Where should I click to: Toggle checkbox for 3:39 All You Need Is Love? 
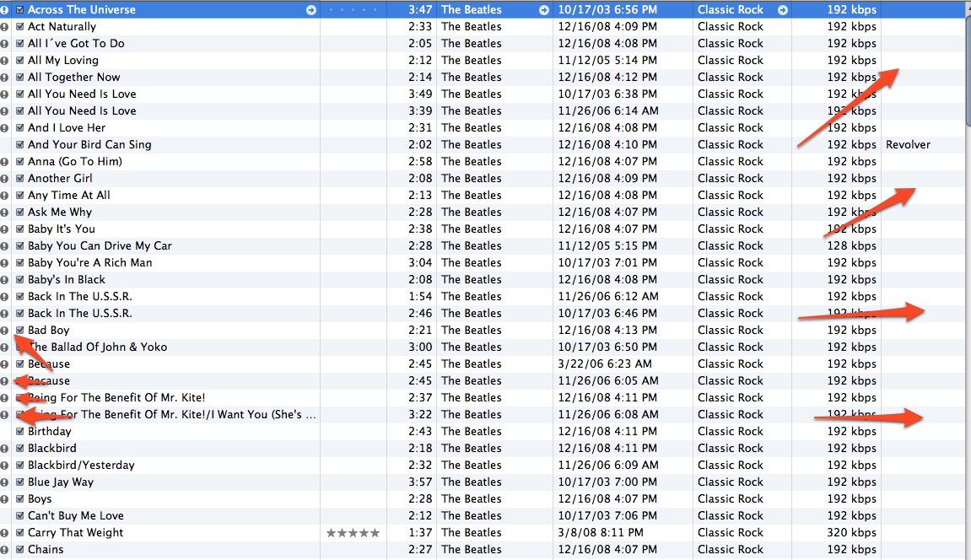pyautogui.click(x=19, y=110)
